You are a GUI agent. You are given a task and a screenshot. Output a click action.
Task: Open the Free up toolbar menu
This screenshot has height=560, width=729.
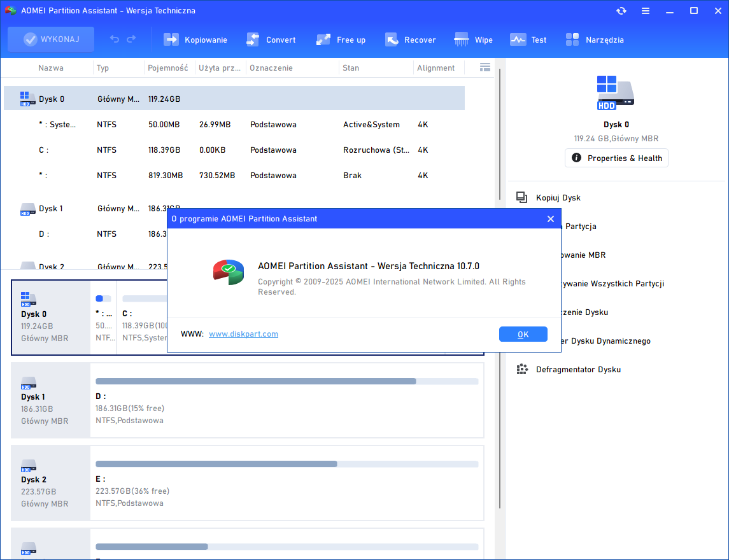tap(341, 40)
